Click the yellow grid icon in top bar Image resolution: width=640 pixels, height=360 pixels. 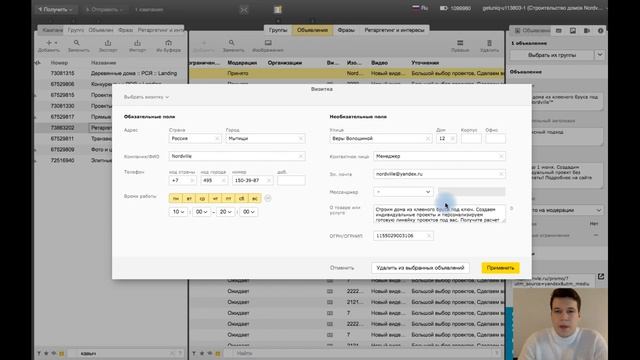(x=278, y=9)
